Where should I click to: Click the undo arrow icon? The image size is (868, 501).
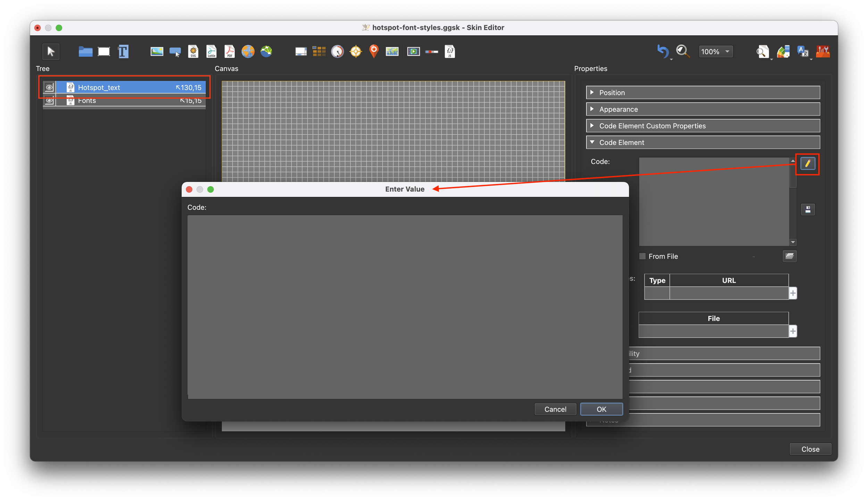tap(662, 52)
